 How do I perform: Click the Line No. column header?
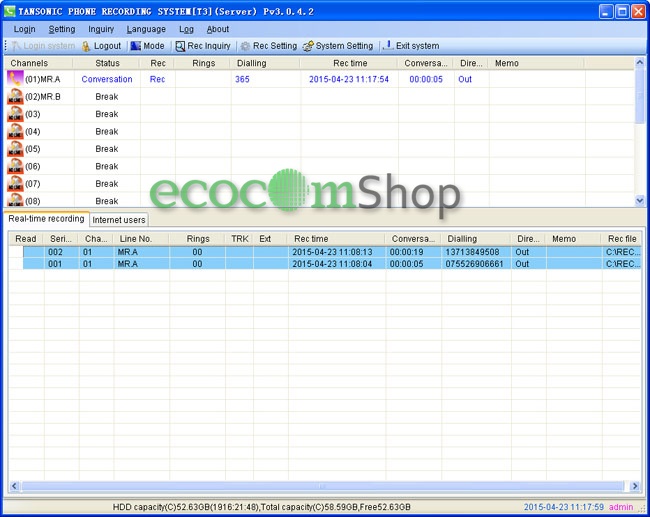coord(141,239)
